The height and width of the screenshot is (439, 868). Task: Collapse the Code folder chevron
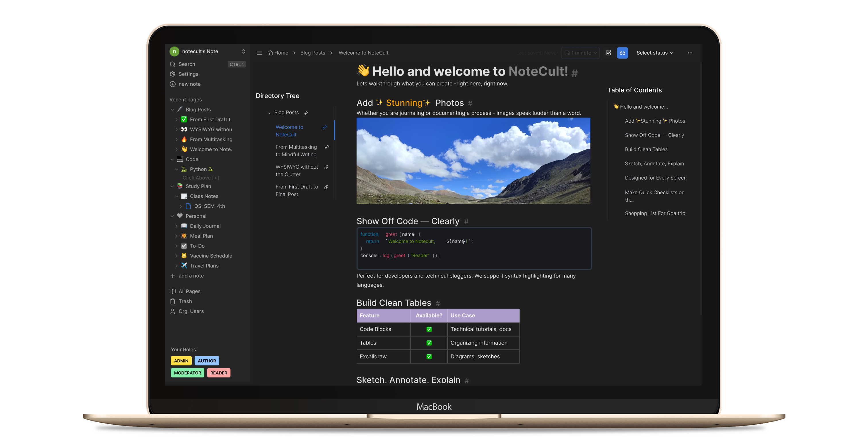pyautogui.click(x=172, y=159)
